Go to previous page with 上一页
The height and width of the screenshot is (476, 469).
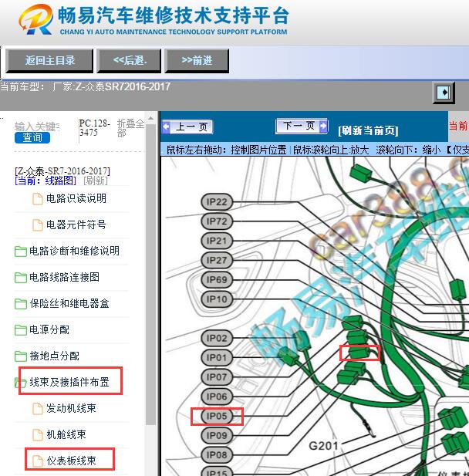click(187, 127)
